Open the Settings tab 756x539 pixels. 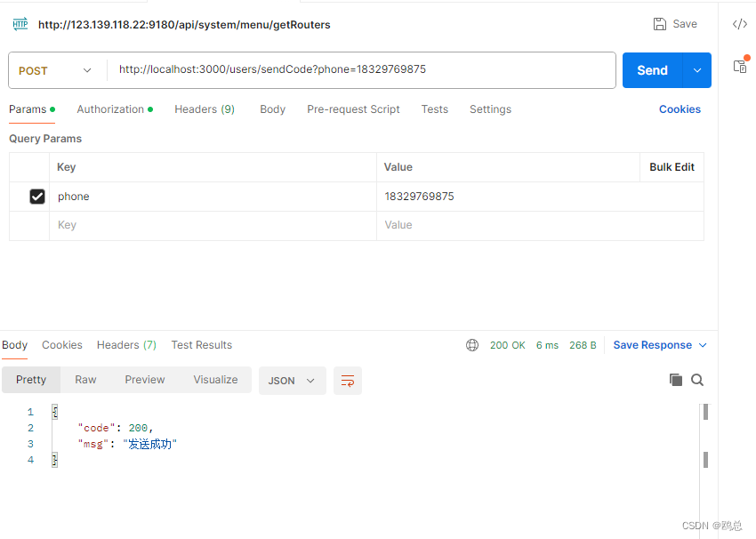(x=490, y=109)
